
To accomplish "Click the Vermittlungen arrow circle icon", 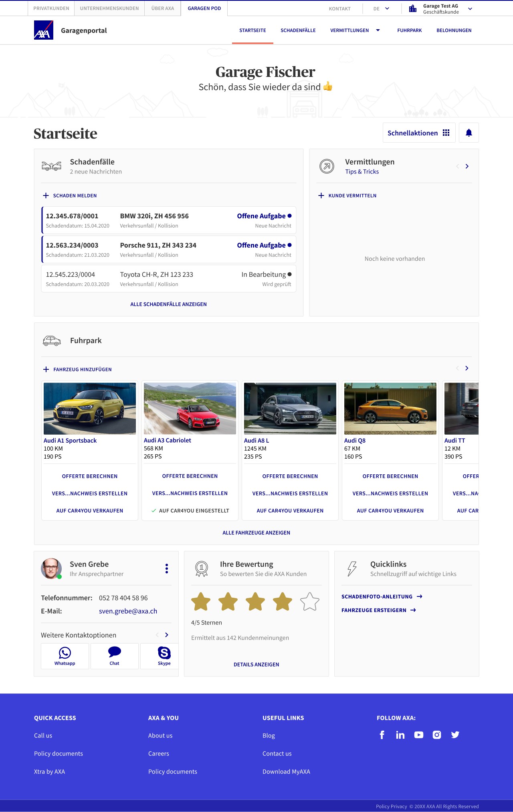I will 327,166.
